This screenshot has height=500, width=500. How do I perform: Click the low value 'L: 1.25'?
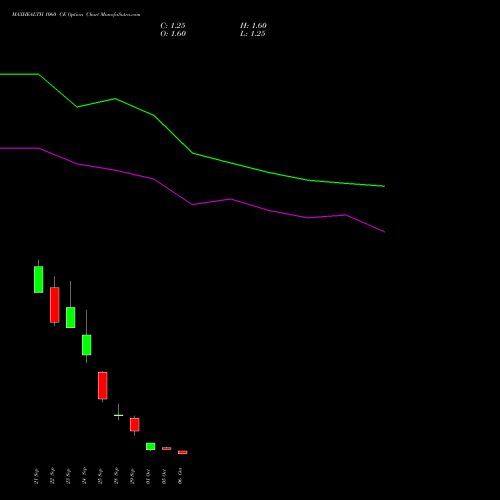[253, 34]
